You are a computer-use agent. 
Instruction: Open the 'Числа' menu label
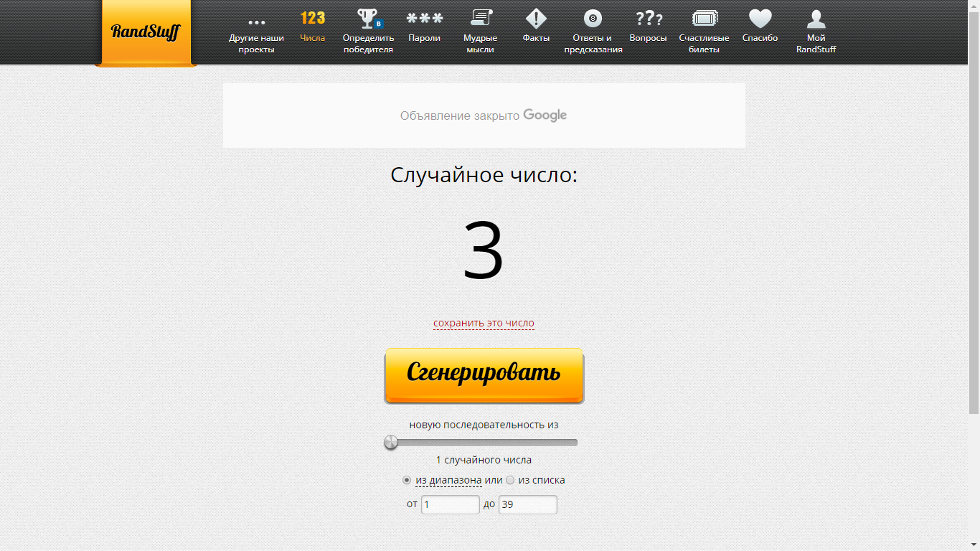click(x=313, y=38)
